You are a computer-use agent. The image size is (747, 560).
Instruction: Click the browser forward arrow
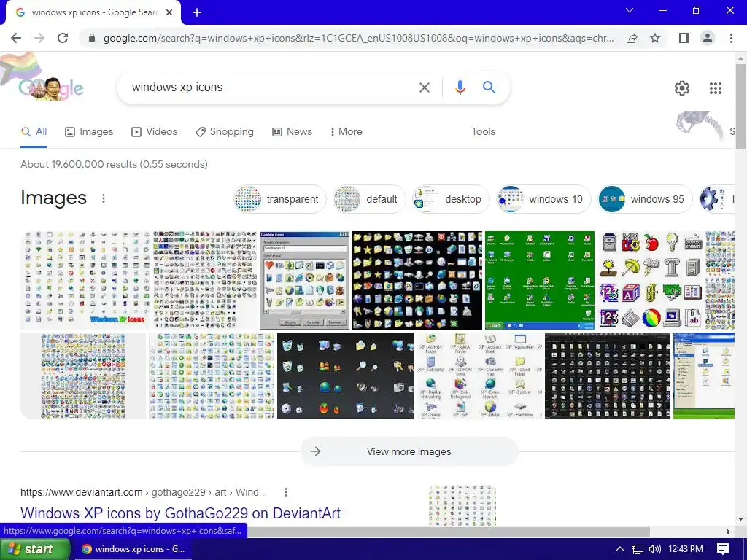tap(39, 38)
